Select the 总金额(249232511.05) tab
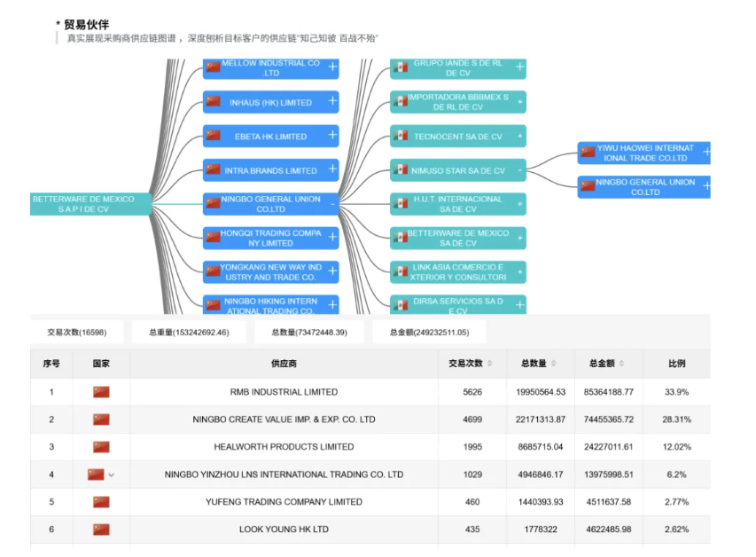The width and height of the screenshot is (756, 557). tap(429, 333)
